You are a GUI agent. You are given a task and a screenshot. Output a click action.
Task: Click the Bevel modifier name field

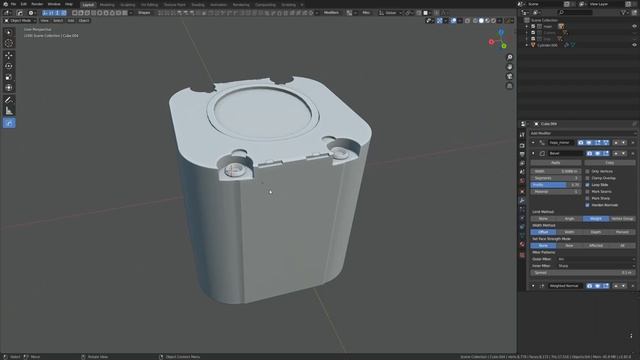point(566,153)
